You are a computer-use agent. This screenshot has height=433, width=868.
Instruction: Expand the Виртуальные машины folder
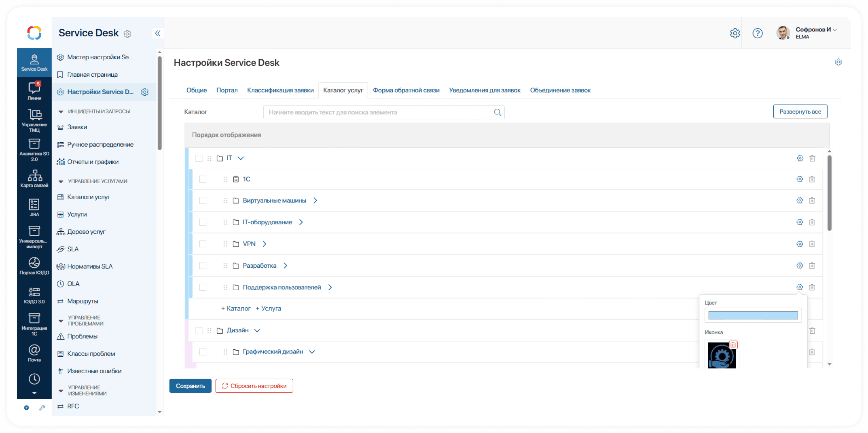click(315, 201)
